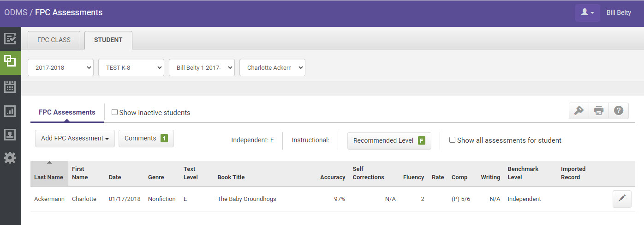Open the calendar sidebar icon
Image resolution: width=644 pixels, height=225 pixels.
click(10, 86)
